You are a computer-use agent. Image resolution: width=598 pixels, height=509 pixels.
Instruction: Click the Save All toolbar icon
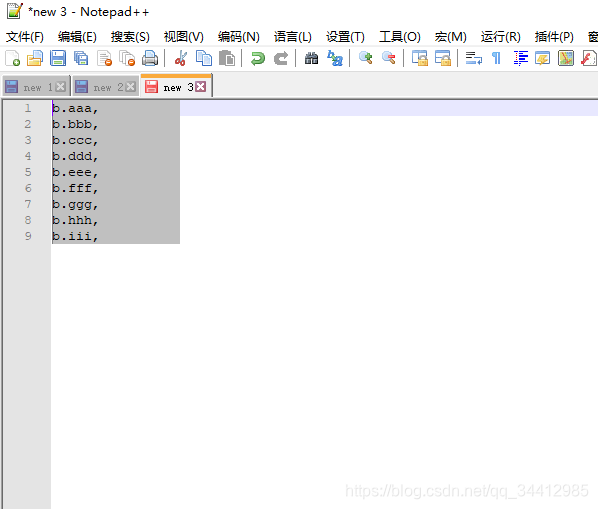pyautogui.click(x=81, y=58)
